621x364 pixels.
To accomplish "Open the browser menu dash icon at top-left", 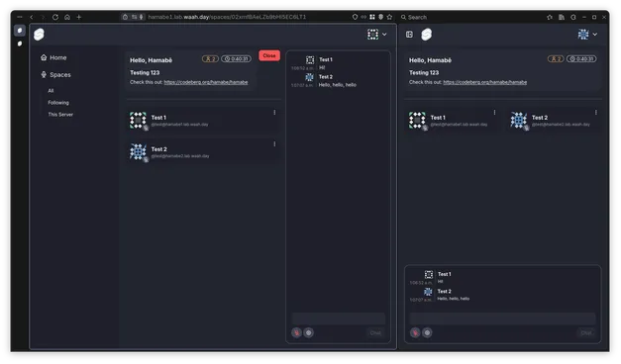I will [x=20, y=17].
